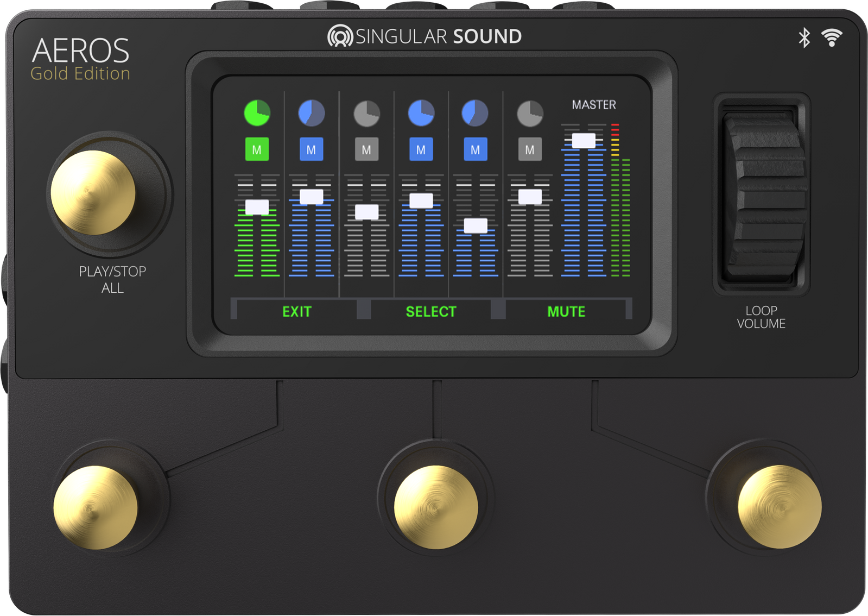Click the second track's blue loop progress icon
Screen dimensions: 868x616
[x=312, y=113]
